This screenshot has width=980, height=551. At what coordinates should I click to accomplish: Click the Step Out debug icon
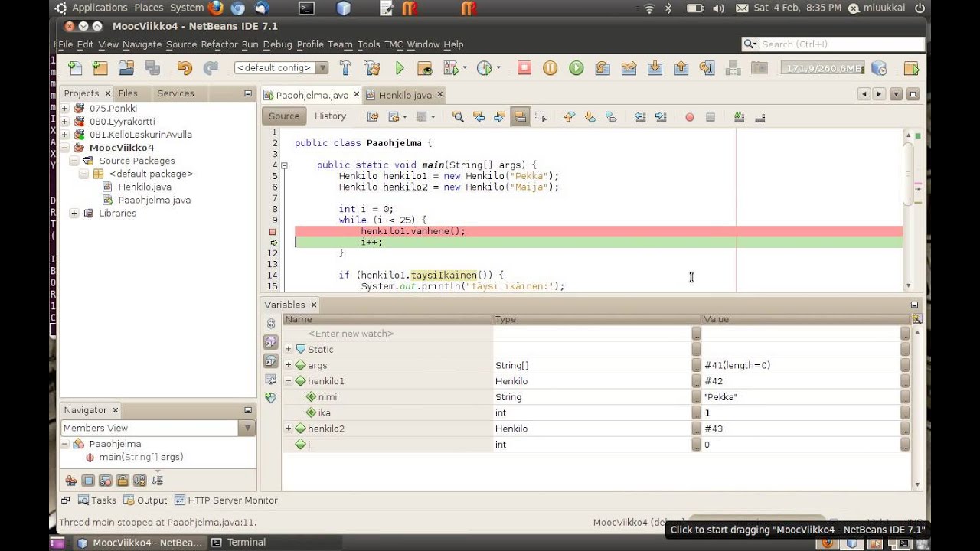point(681,68)
